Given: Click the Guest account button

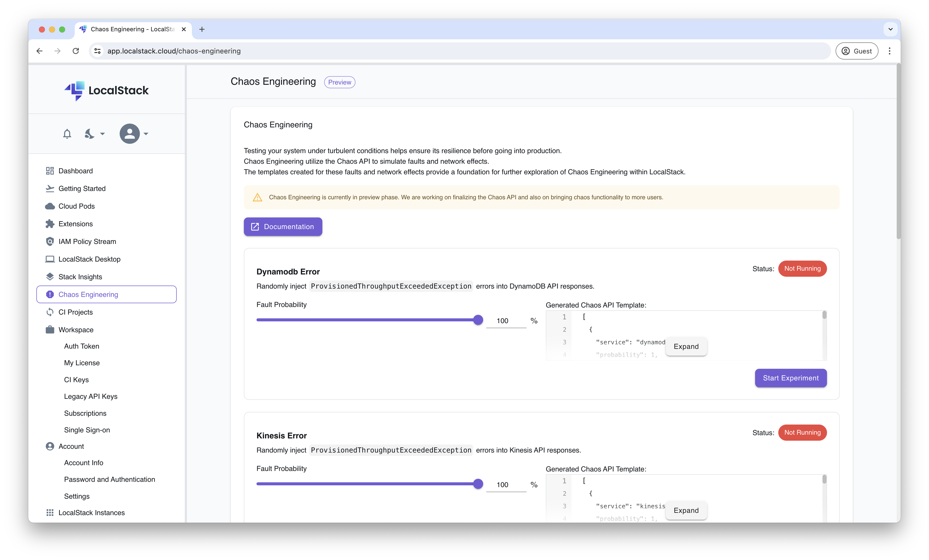Looking at the screenshot, I should tap(857, 51).
